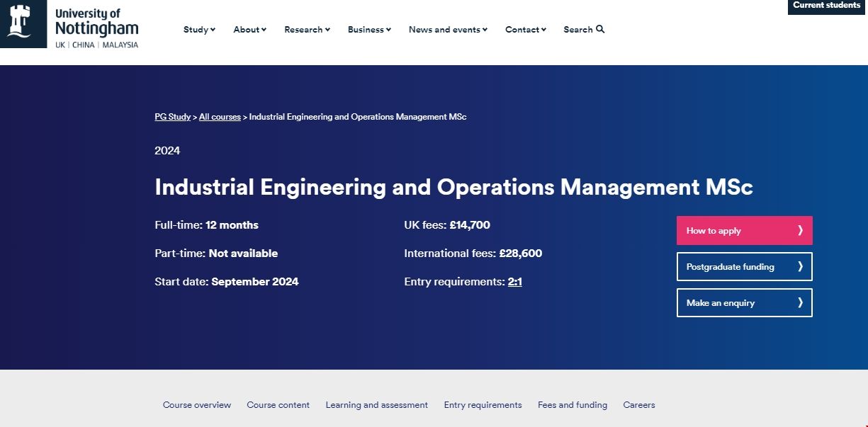This screenshot has height=427, width=868.
Task: Expand the About dropdown menu
Action: point(249,30)
